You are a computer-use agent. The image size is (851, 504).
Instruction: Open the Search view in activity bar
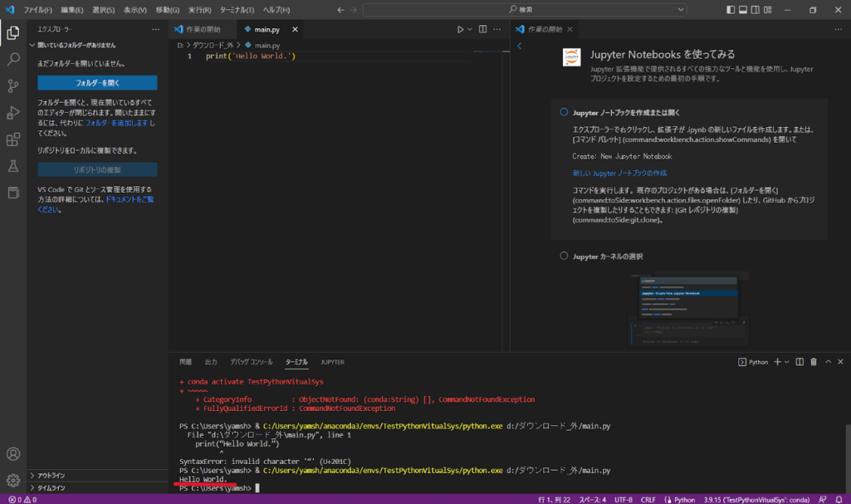(x=13, y=60)
